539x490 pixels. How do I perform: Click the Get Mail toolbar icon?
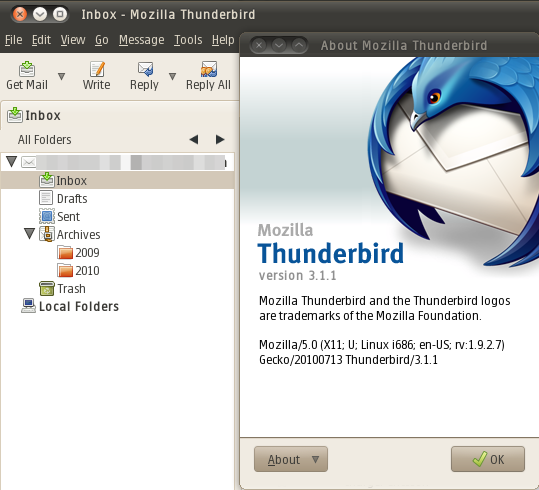27,68
